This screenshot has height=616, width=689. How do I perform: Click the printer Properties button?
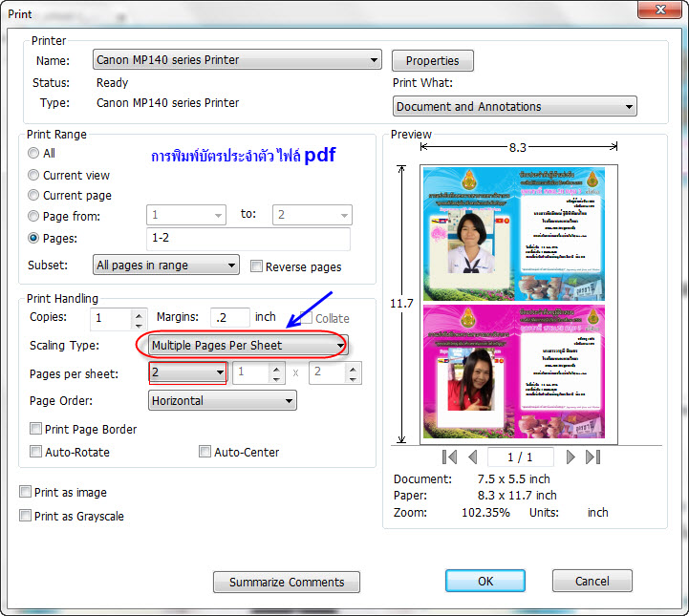pyautogui.click(x=432, y=60)
